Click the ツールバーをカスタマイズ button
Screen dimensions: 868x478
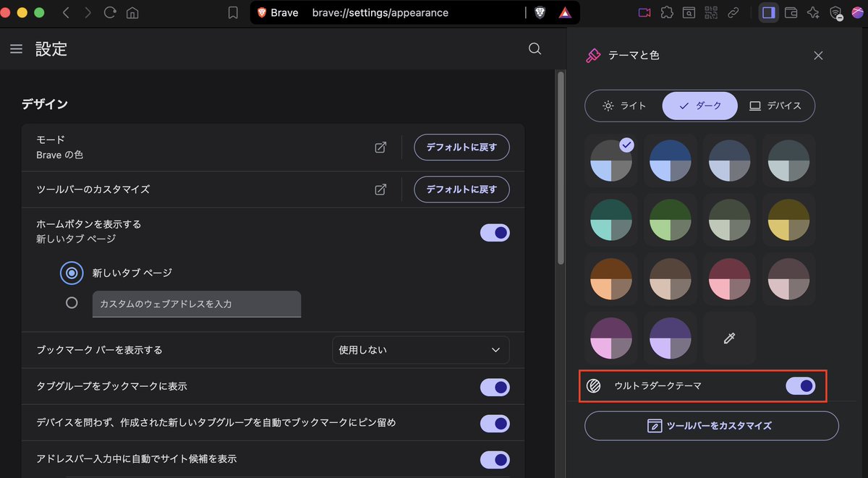(x=711, y=426)
